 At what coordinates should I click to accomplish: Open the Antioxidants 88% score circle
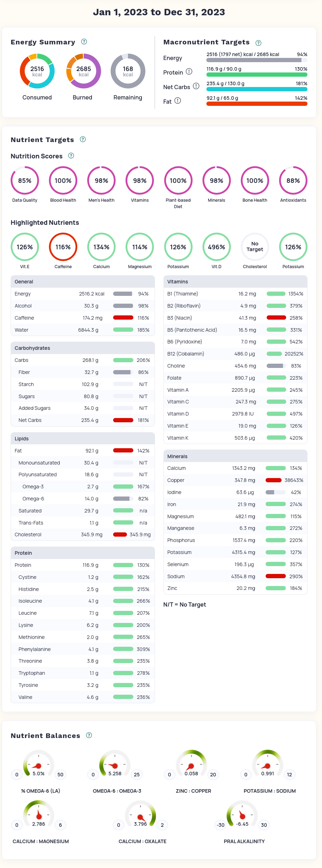coord(293,180)
